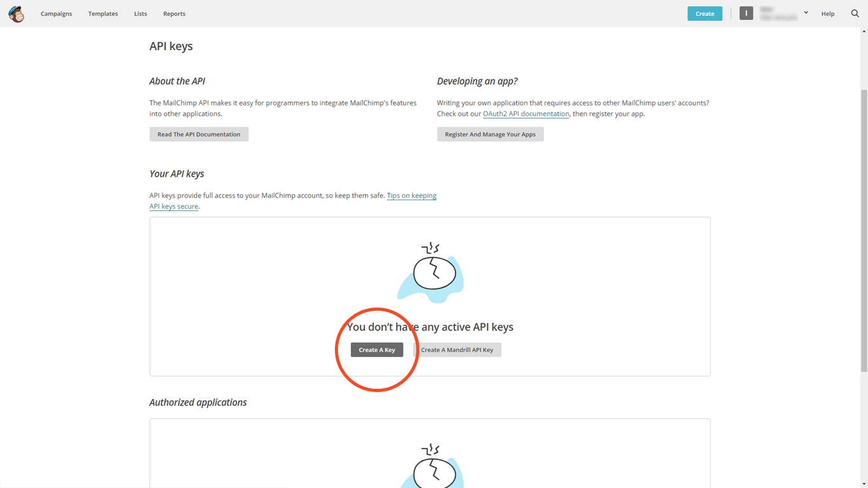Click Read The API Documentation

198,134
